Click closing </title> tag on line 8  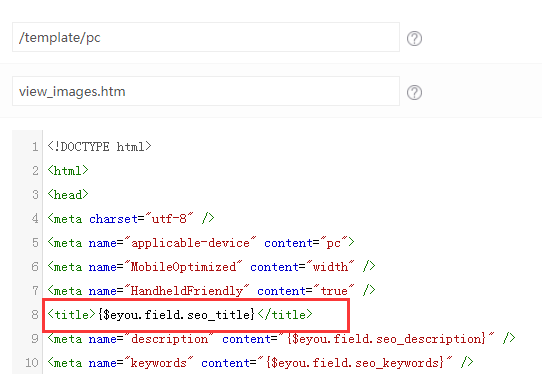tap(285, 315)
